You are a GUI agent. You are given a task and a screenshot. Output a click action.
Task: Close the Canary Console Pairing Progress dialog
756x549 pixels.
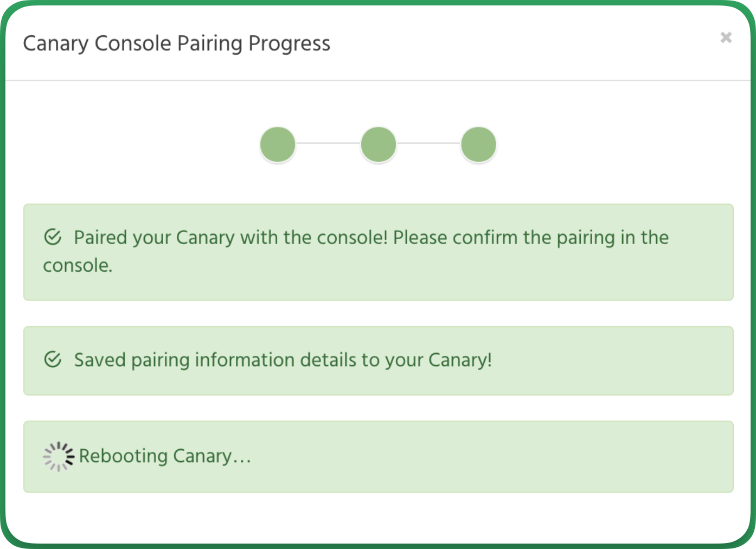coord(726,37)
